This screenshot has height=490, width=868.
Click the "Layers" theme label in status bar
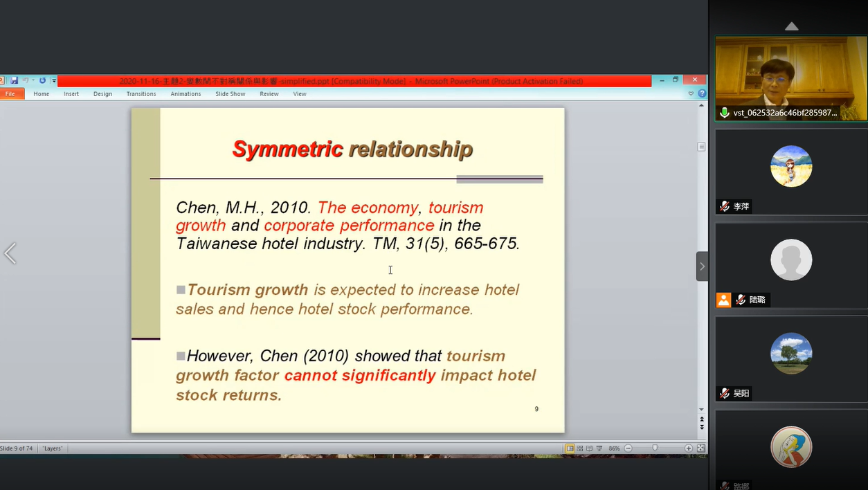coord(53,448)
